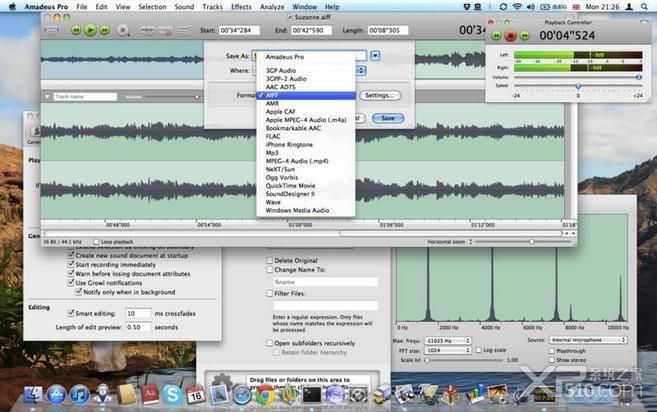Click the track volume slider knob

pyautogui.click(x=197, y=97)
